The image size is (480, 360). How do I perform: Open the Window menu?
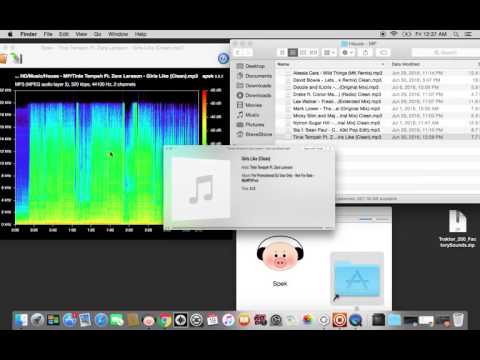pyautogui.click(x=118, y=34)
